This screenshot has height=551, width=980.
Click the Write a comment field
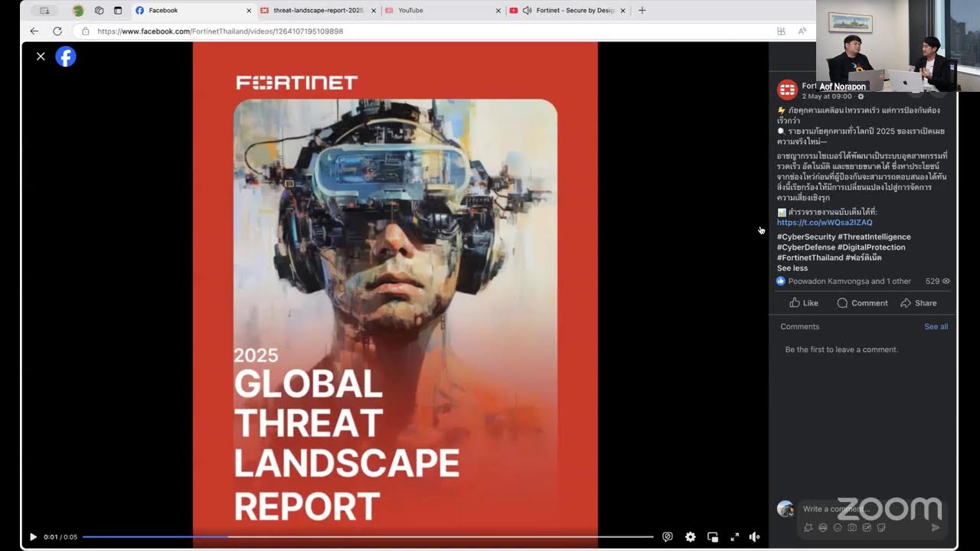click(872, 509)
